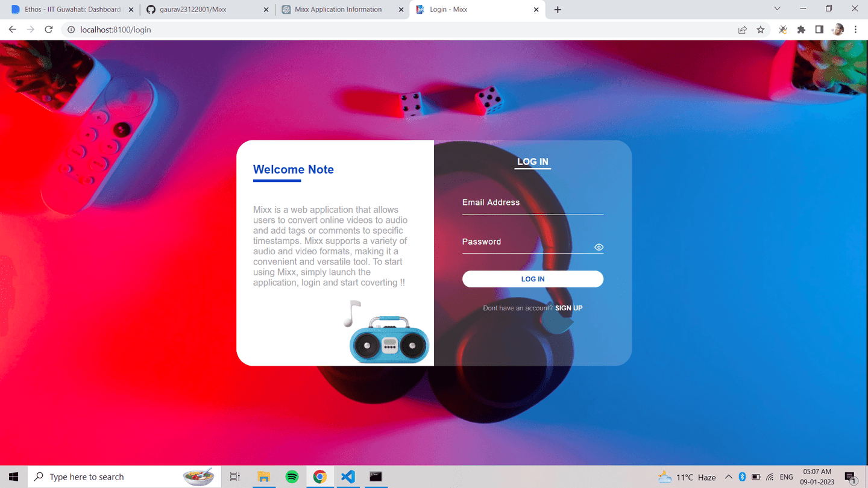Open Visual Studio Code from taskbar
Viewport: 868px width, 488px height.
coord(348,477)
